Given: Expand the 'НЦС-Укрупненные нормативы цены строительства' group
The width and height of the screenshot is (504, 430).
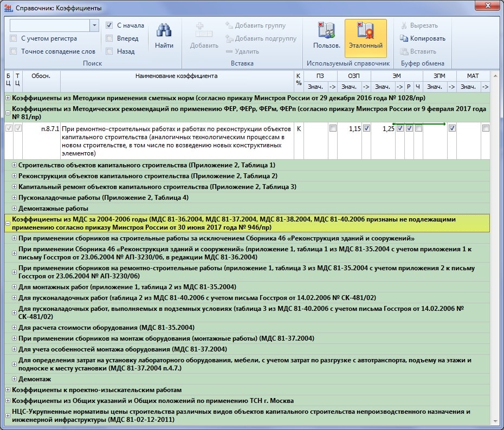Looking at the screenshot, I should click(8, 415).
